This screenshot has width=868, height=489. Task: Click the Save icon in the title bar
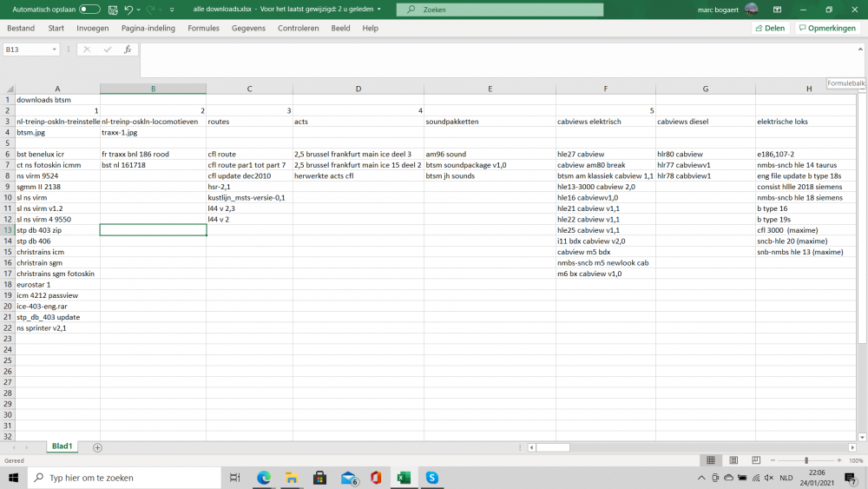[112, 10]
